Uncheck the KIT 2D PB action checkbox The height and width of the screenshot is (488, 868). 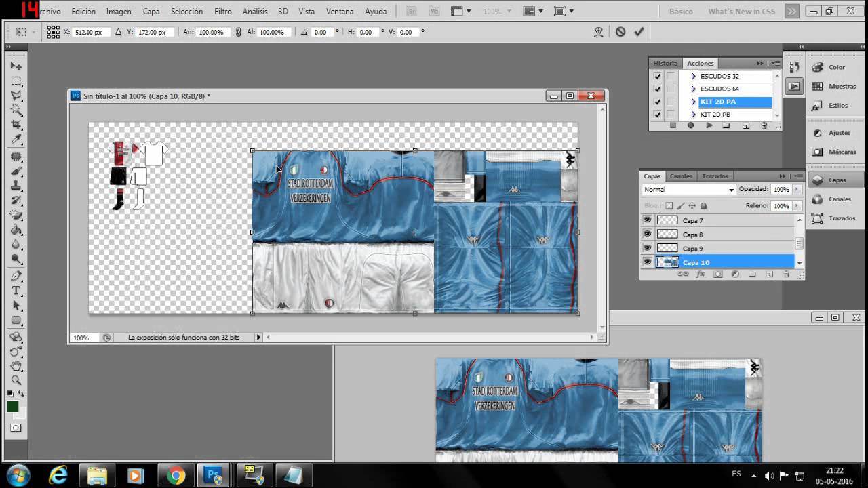pos(657,115)
